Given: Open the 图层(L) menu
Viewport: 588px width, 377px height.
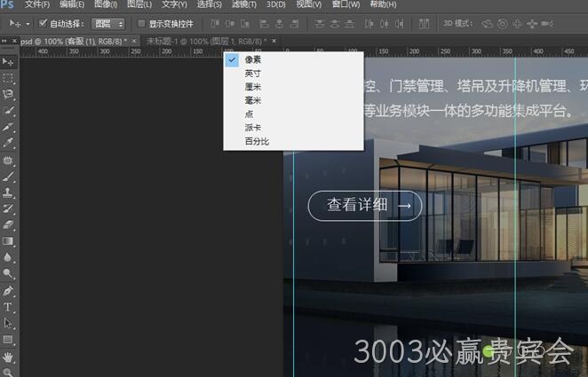Looking at the screenshot, I should click(x=139, y=4).
